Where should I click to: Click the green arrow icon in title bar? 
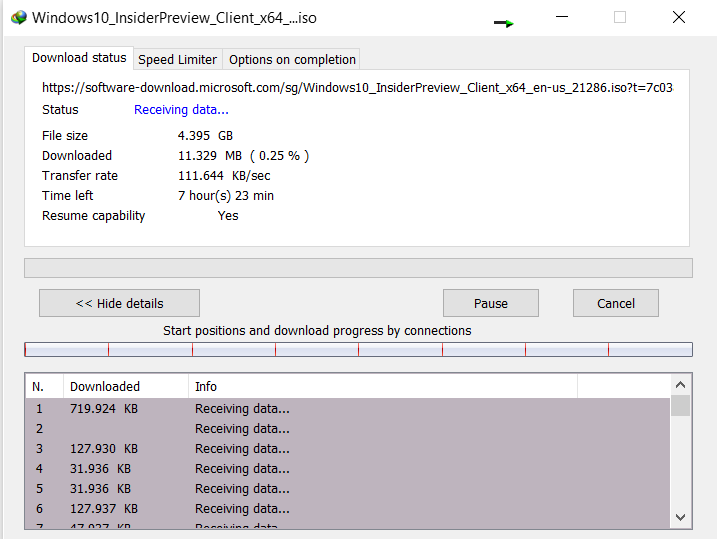tap(504, 22)
